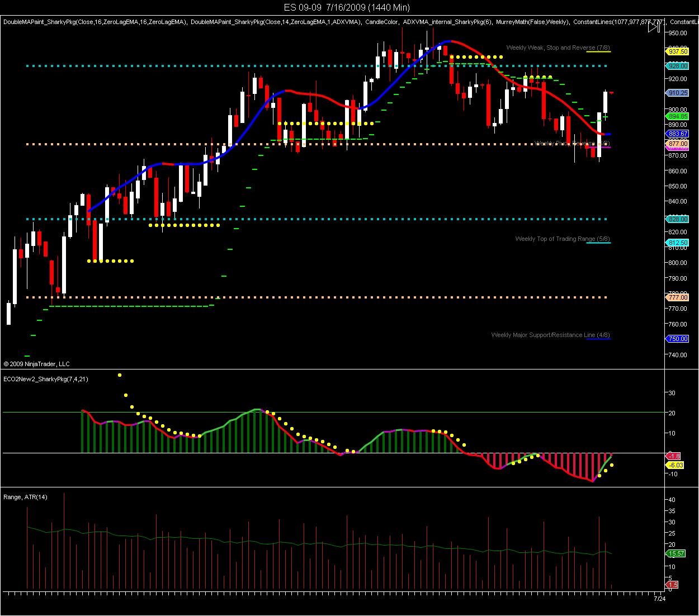The width and height of the screenshot is (699, 616).
Task: Click the 15.57 ATR value marker
Action: coord(675,553)
